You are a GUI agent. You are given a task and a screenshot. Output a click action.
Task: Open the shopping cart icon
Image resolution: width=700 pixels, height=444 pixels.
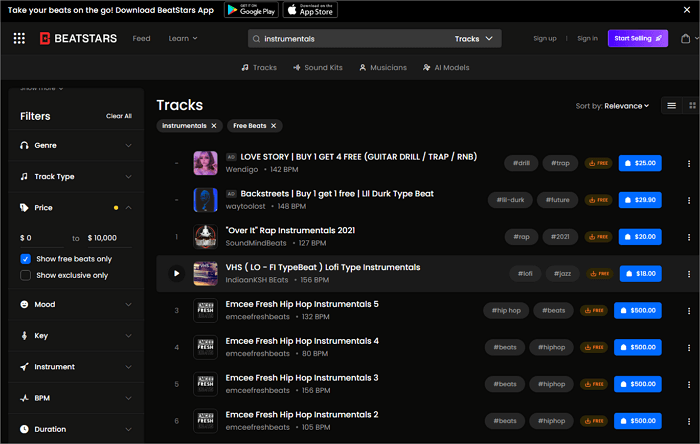[685, 38]
